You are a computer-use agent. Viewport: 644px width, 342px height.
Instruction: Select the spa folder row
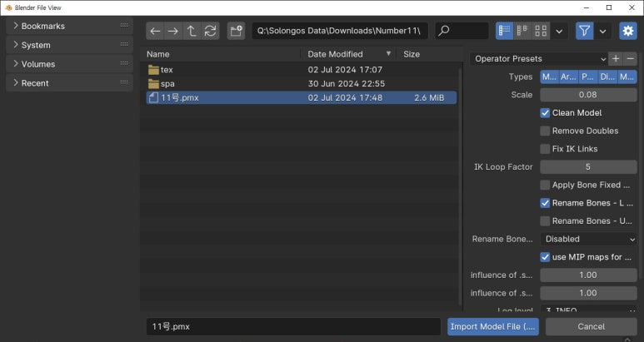pos(301,84)
